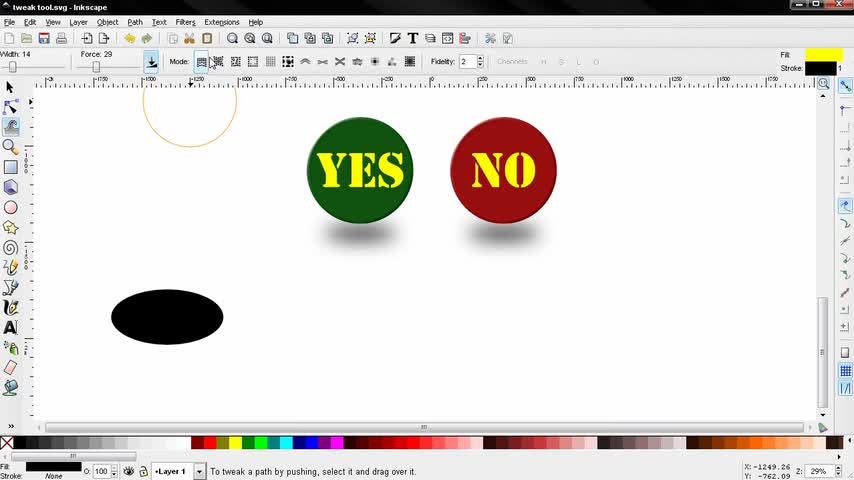Click the Group objects icon
Image resolution: width=854 pixels, height=480 pixels.
point(353,38)
